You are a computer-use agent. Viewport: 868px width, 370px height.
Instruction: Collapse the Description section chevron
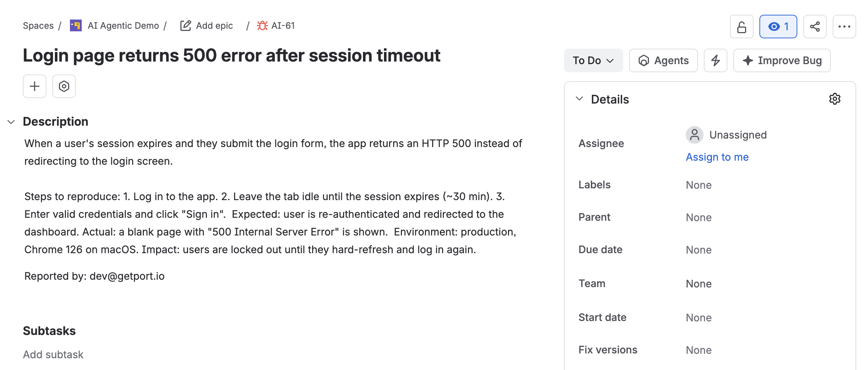pyautogui.click(x=11, y=122)
